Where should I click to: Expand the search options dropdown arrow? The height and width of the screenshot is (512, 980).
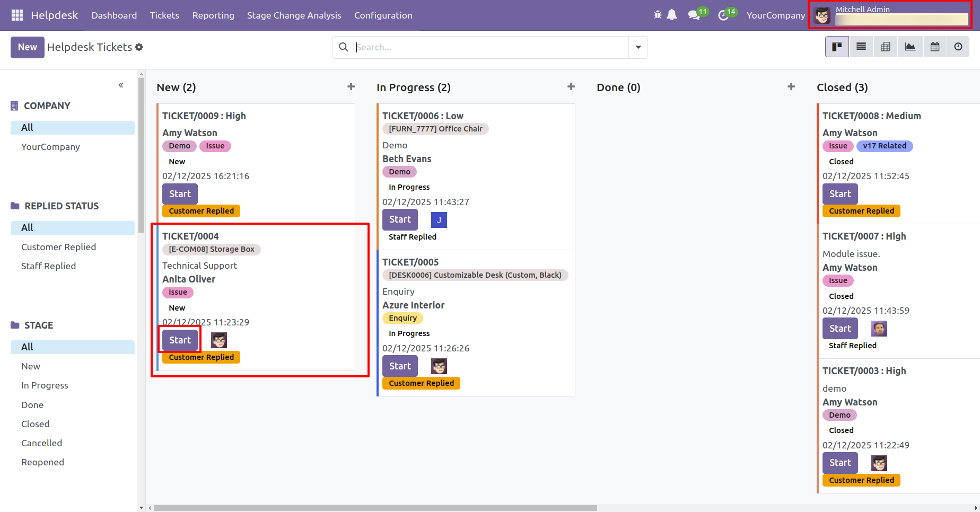coord(638,47)
